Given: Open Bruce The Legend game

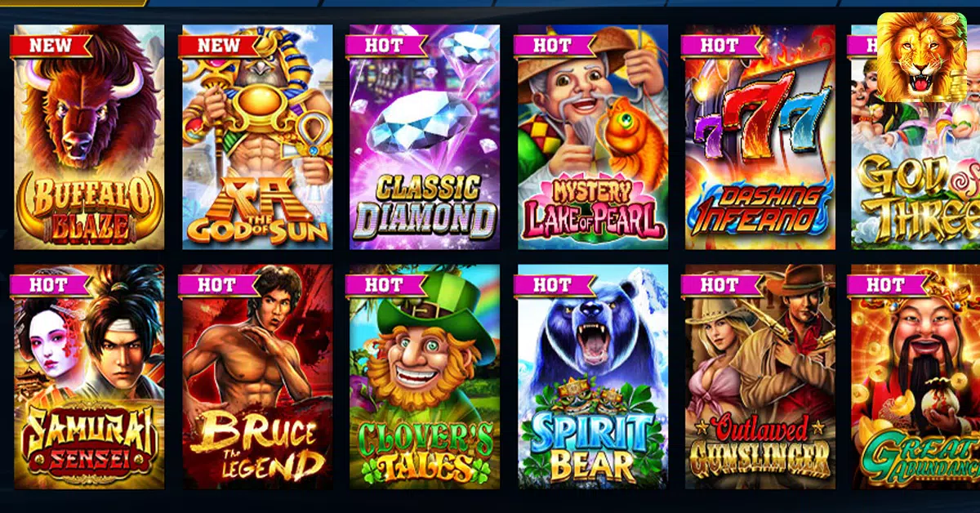Looking at the screenshot, I should tap(257, 377).
